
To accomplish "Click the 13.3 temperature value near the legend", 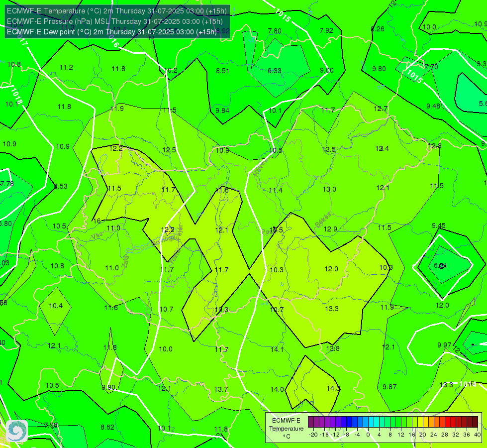I will [446, 385].
